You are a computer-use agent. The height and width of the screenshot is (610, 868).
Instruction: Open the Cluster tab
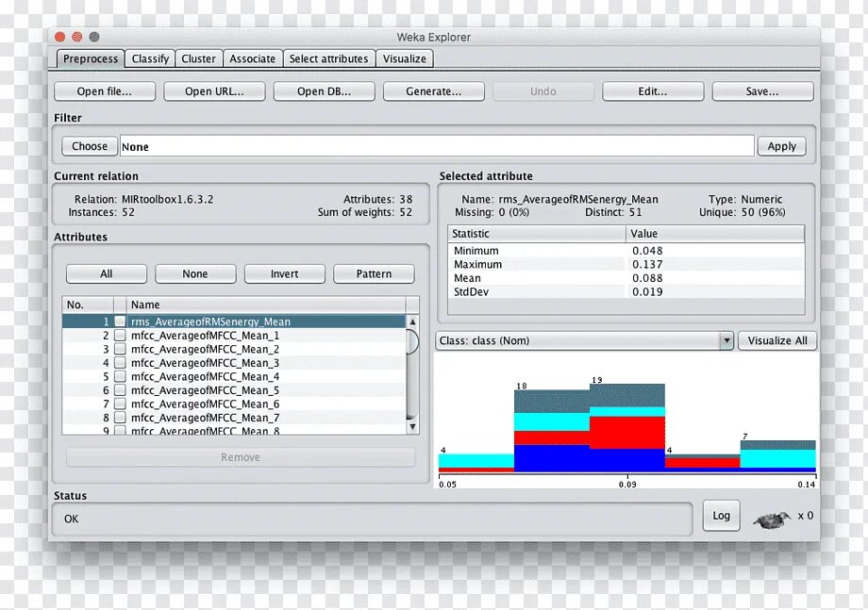199,58
